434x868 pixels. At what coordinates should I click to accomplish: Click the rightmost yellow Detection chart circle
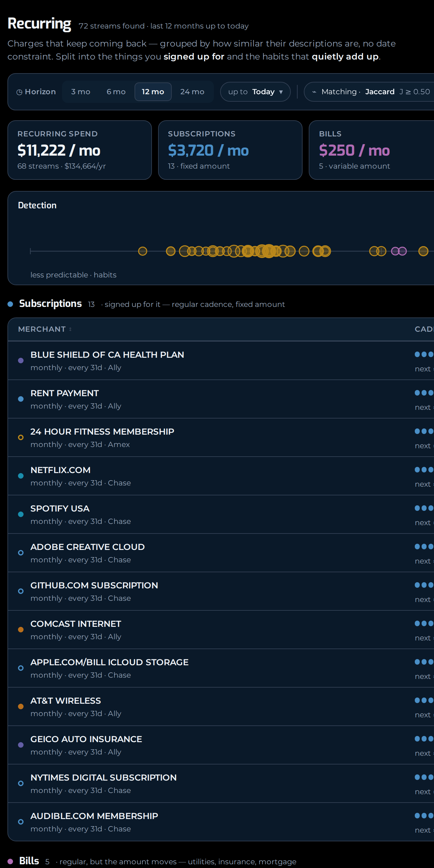click(423, 251)
